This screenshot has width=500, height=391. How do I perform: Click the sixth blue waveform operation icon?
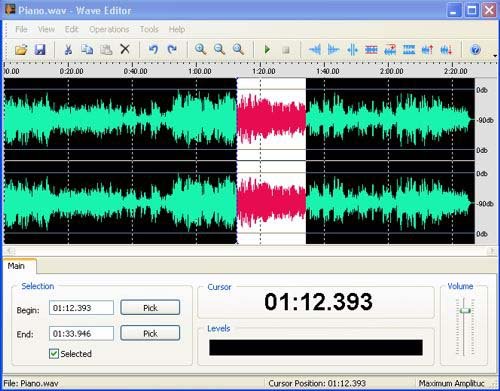point(409,50)
